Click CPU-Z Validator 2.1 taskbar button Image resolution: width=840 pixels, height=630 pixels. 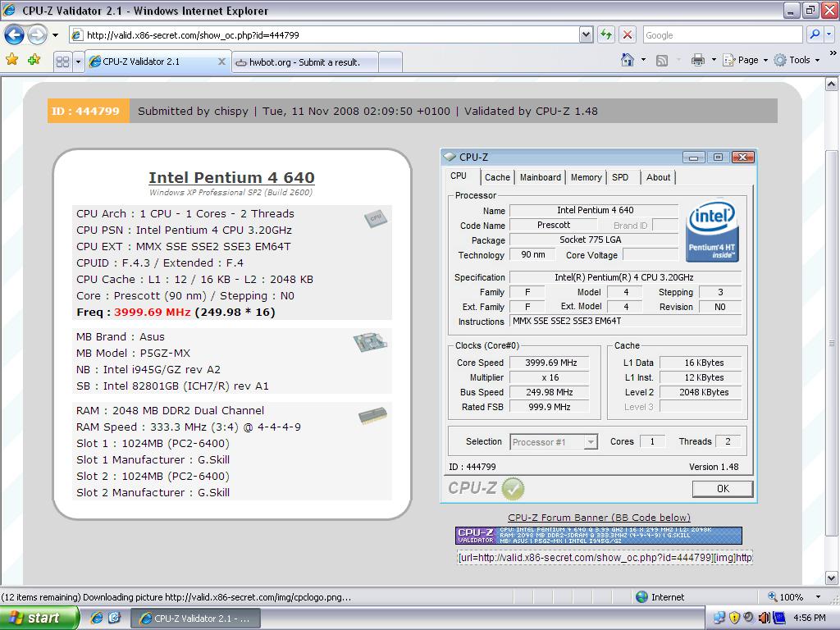[195, 619]
